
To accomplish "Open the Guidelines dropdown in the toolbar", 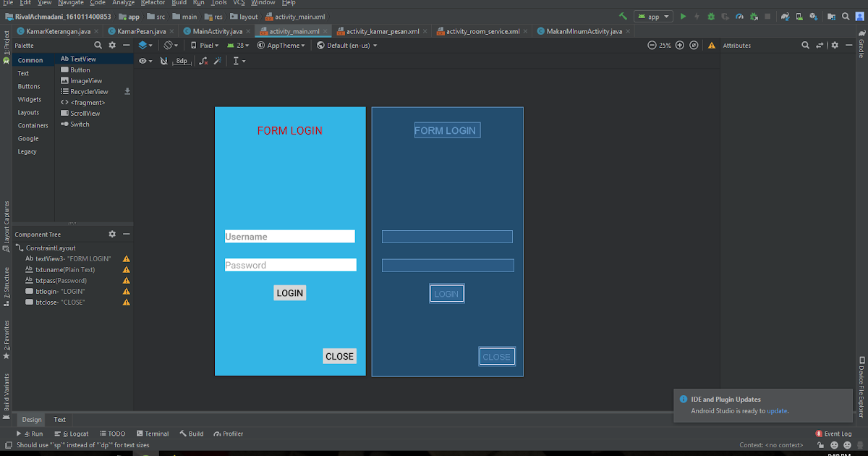I will (239, 61).
